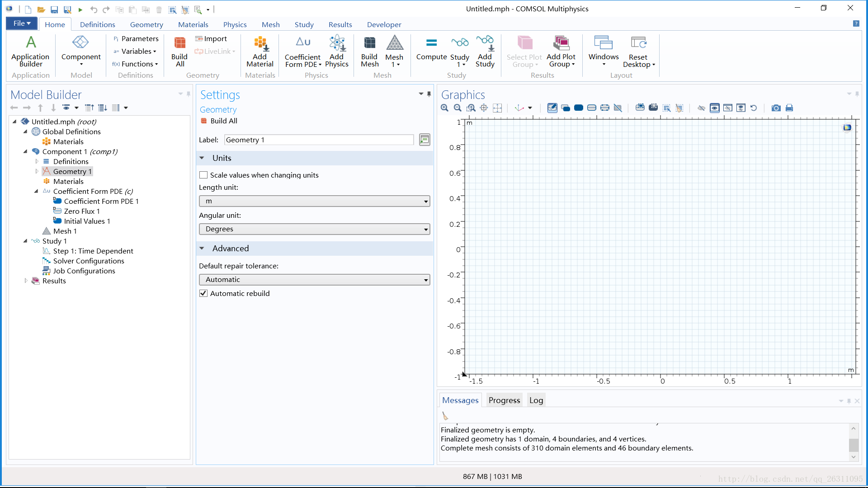Screen dimensions: 868x488
Task: Click the redo arrow in the top toolbar
Action: click(x=106, y=9)
